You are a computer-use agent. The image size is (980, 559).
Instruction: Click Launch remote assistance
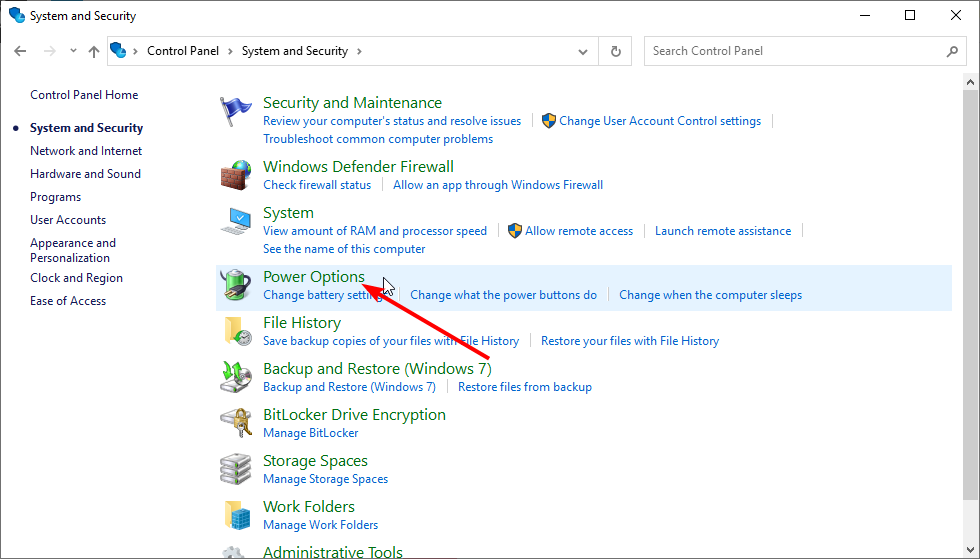[723, 231]
